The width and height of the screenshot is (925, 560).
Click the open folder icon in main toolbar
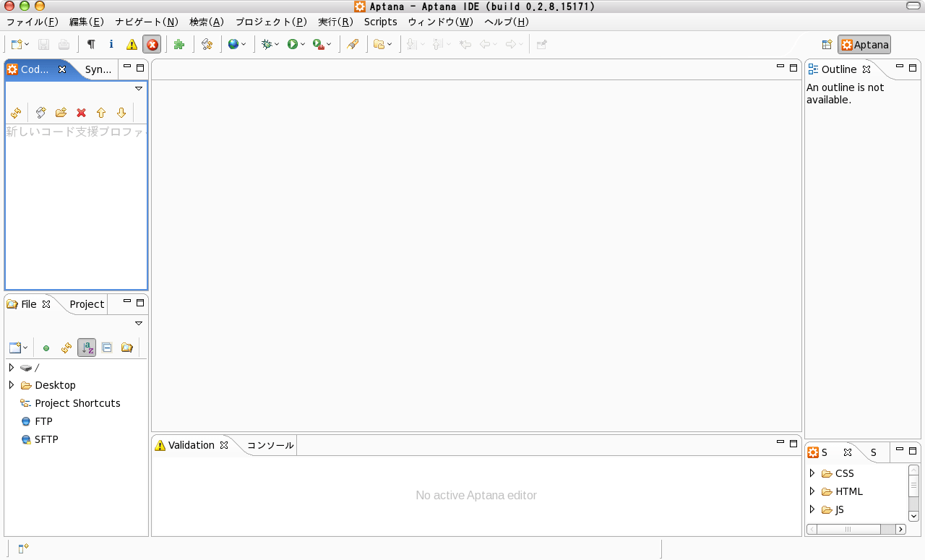tap(379, 44)
